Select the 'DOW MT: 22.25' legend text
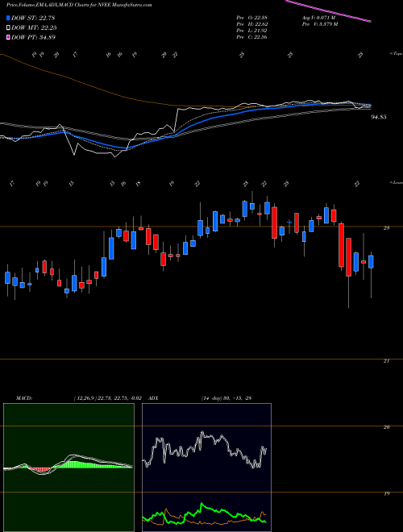This screenshot has height=532, width=403. [x=34, y=27]
